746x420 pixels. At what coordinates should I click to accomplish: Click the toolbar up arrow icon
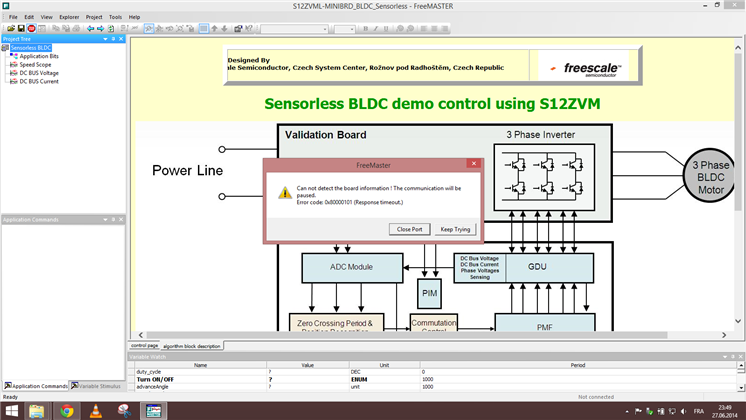(x=214, y=29)
